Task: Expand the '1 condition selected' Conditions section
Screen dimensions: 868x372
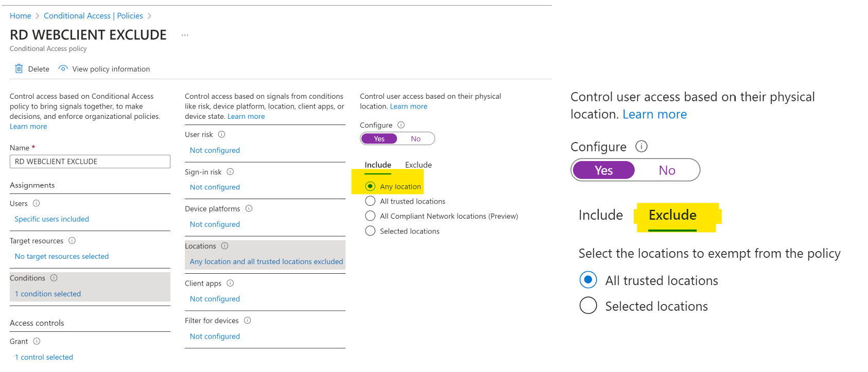Action: (48, 294)
